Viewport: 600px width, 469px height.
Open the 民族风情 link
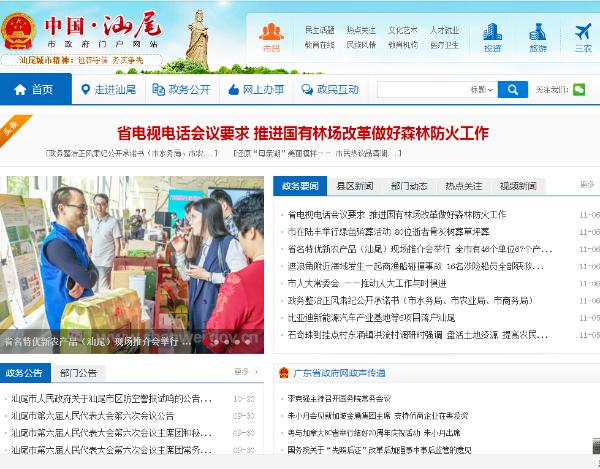coord(361,45)
